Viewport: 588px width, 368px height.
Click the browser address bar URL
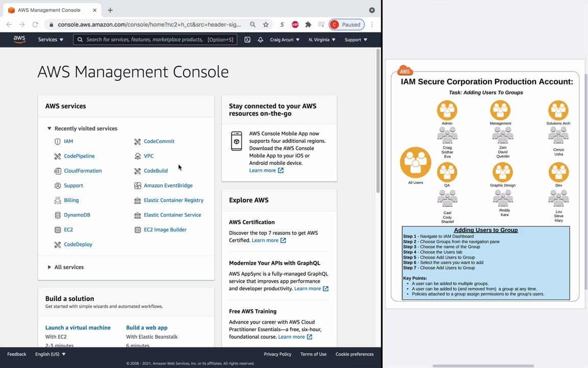[x=149, y=25]
